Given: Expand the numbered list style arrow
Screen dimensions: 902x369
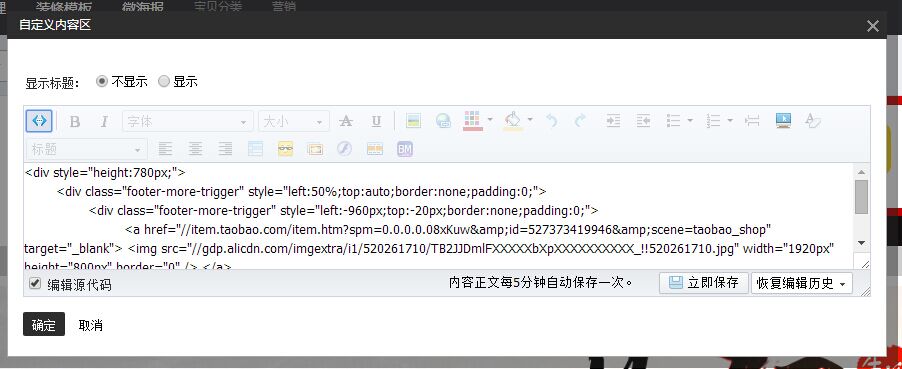Looking at the screenshot, I should (x=730, y=120).
